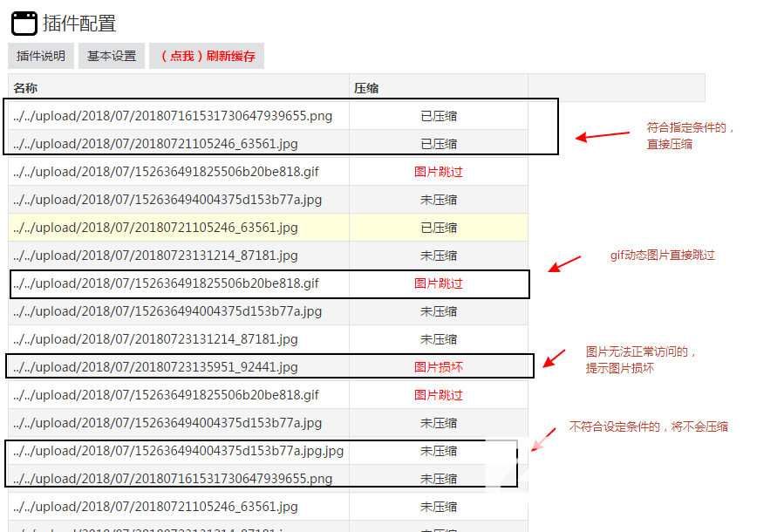784x532 pixels.
Task: Select the yellow highlighted 20180721105246_63561.jpg row
Action: tap(155, 228)
